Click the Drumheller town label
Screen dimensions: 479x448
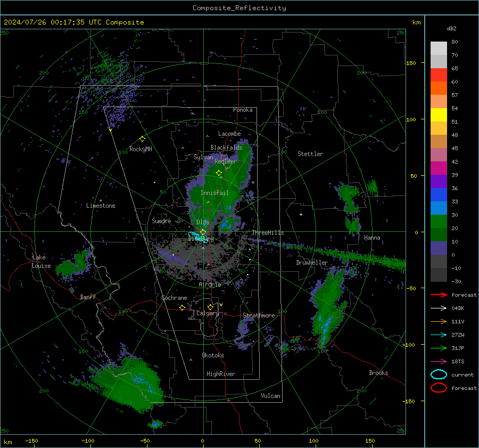312,263
